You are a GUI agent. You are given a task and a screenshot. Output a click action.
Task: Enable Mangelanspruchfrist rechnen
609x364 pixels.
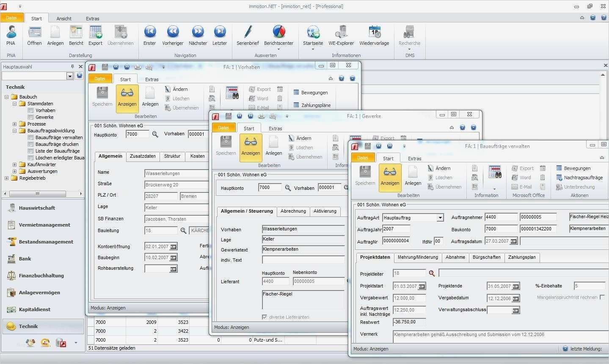(x=603, y=297)
